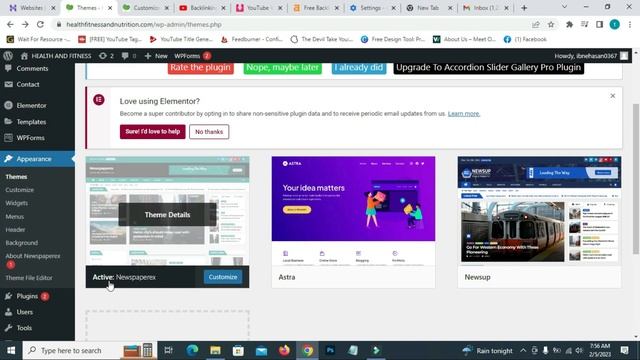This screenshot has width=640, height=360.
Task: Click Nope, maybe later button
Action: (282, 68)
